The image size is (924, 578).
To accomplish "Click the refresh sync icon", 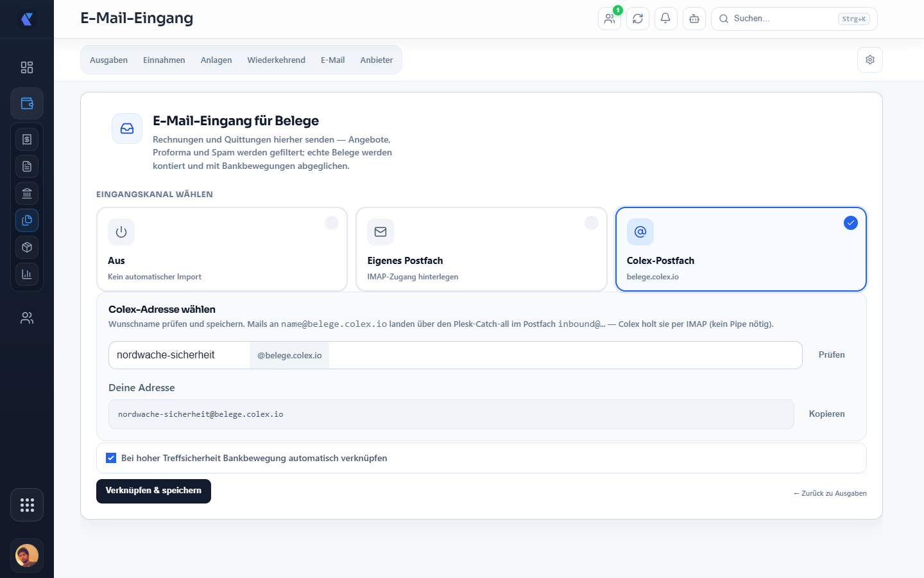I will click(x=638, y=19).
